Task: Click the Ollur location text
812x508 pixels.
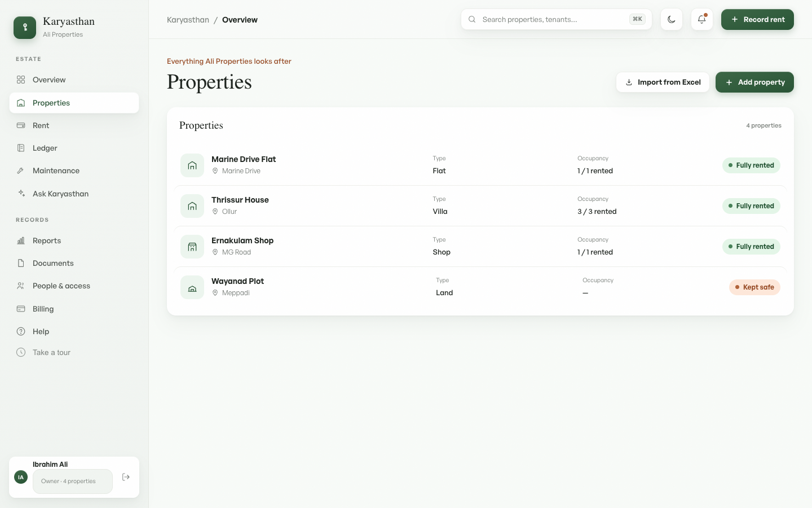Action: coord(230,212)
